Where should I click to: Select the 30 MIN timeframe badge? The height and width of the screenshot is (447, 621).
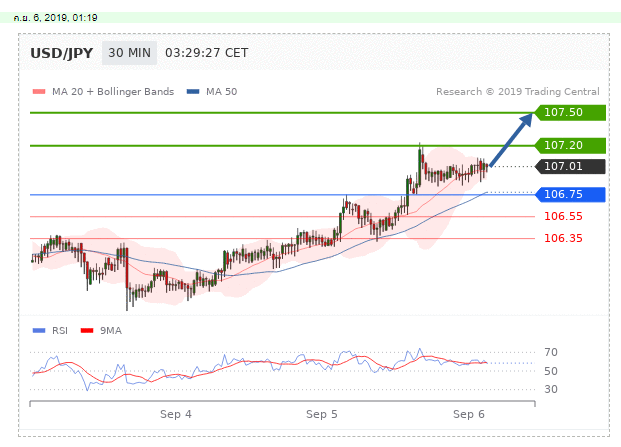click(x=129, y=53)
